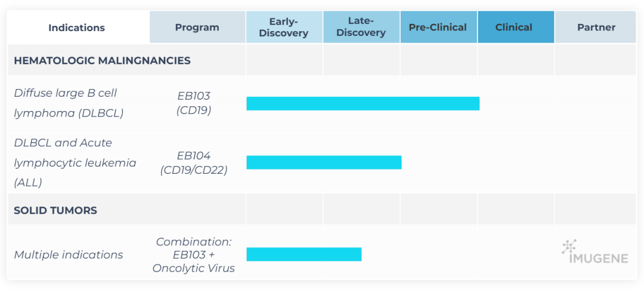Click the empty Partner cell for EB103
The width and height of the screenshot is (644, 292).
(x=596, y=103)
